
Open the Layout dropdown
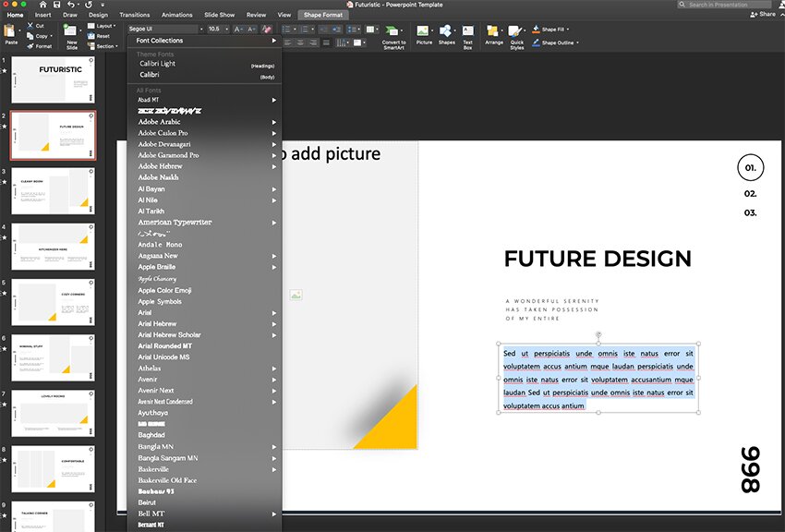tap(105, 26)
